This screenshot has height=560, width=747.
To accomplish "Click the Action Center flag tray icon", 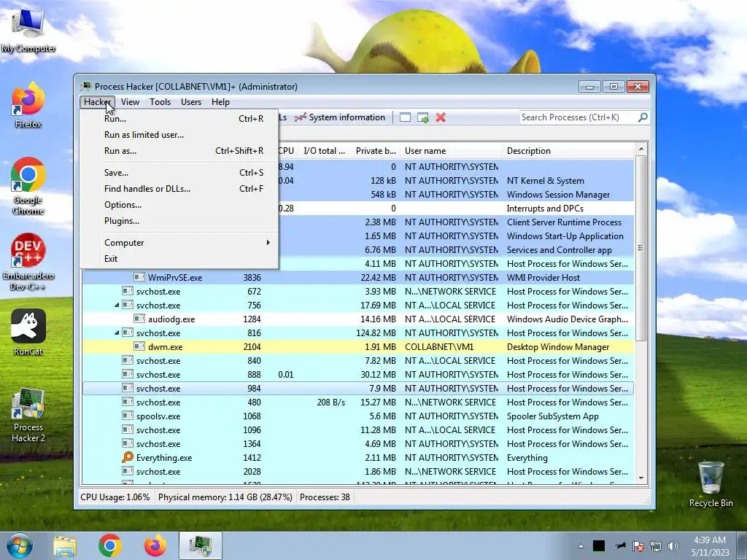I will [x=638, y=545].
